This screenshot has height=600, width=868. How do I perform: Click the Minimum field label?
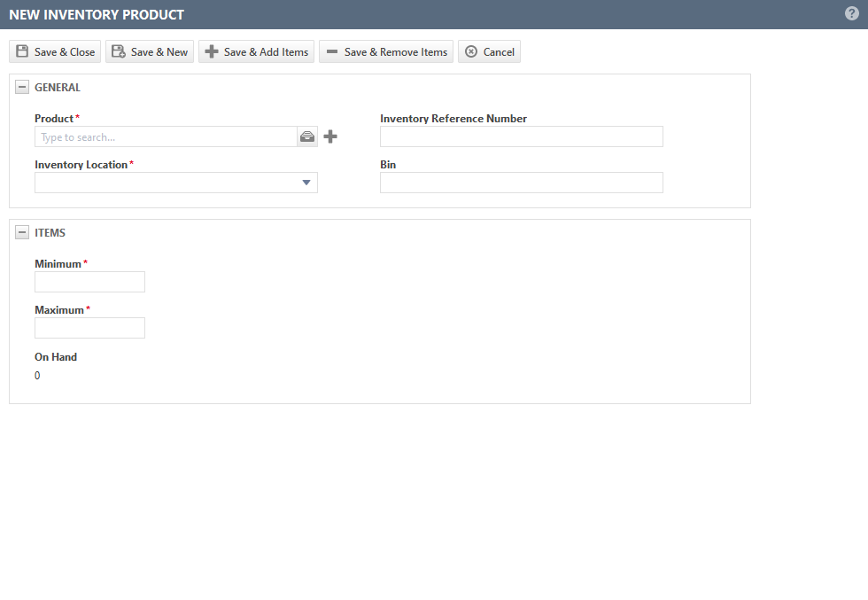click(58, 264)
